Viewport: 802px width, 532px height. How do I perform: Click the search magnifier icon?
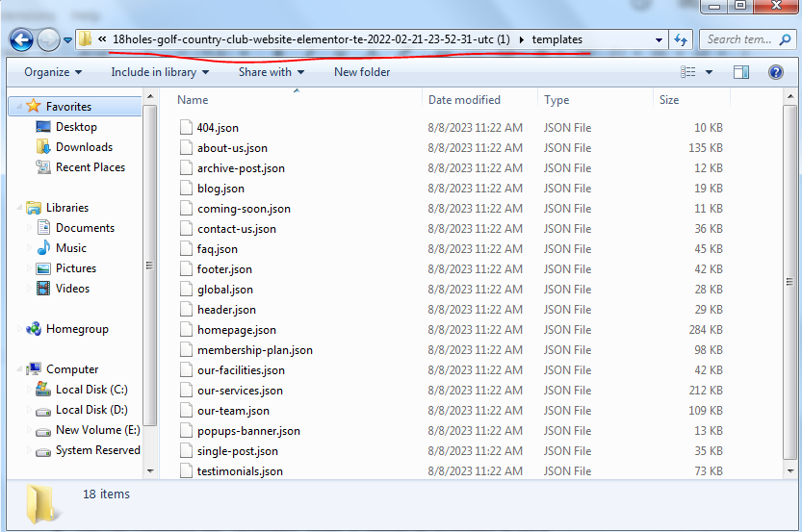[x=785, y=39]
